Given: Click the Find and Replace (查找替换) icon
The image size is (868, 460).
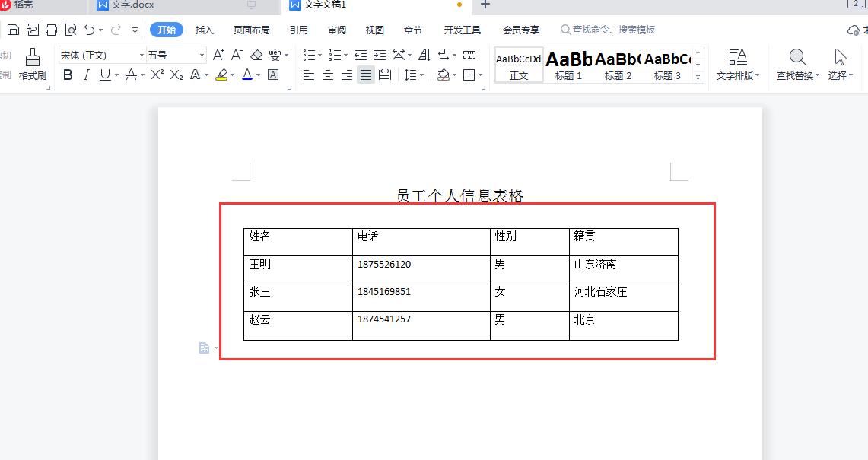Looking at the screenshot, I should (x=798, y=64).
